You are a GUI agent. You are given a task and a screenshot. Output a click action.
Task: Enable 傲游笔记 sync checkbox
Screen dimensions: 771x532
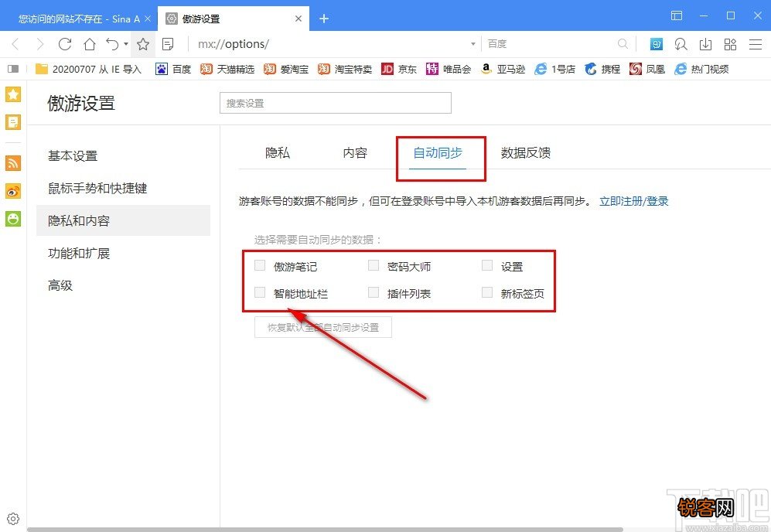pyautogui.click(x=260, y=265)
